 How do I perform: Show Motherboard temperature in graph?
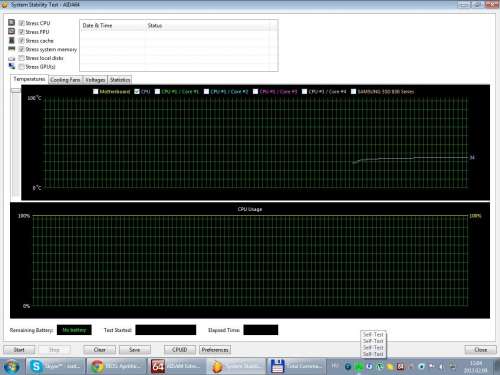pyautogui.click(x=96, y=91)
